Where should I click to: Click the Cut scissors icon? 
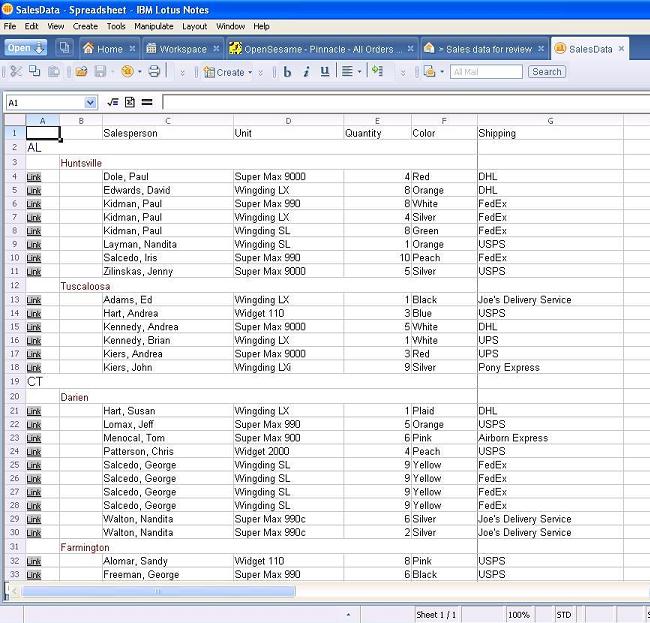15,72
